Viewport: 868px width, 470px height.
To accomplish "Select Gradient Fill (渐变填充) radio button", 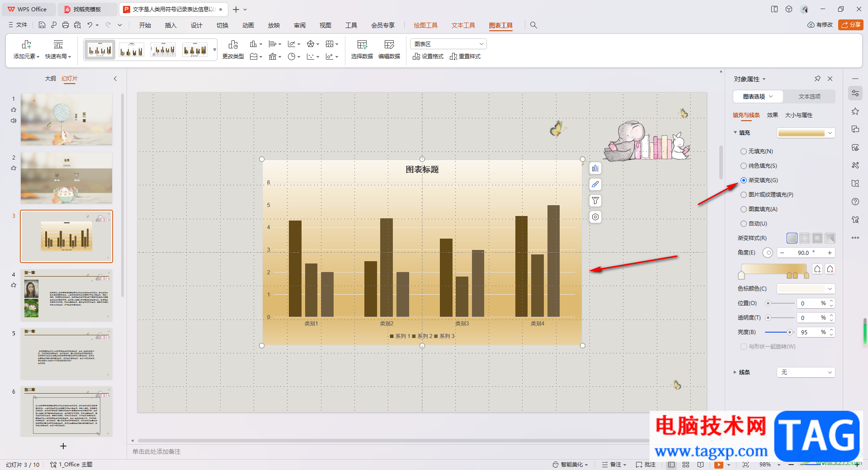I will click(x=744, y=180).
